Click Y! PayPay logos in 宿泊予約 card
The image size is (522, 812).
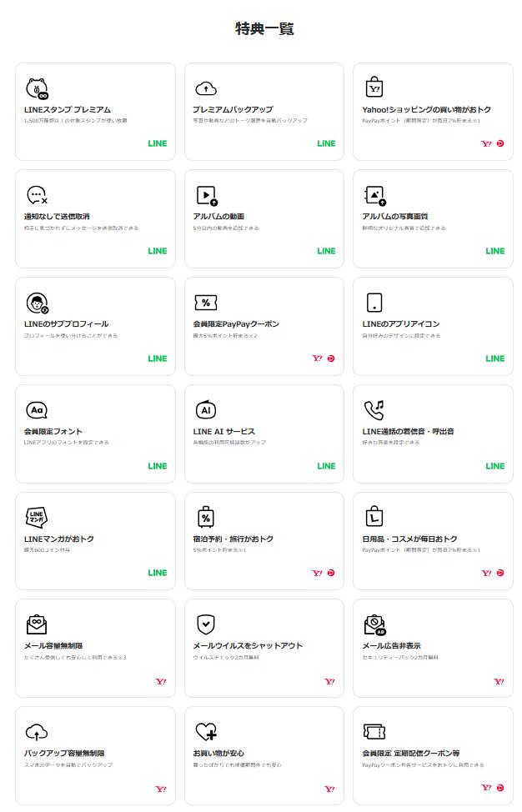coord(324,573)
